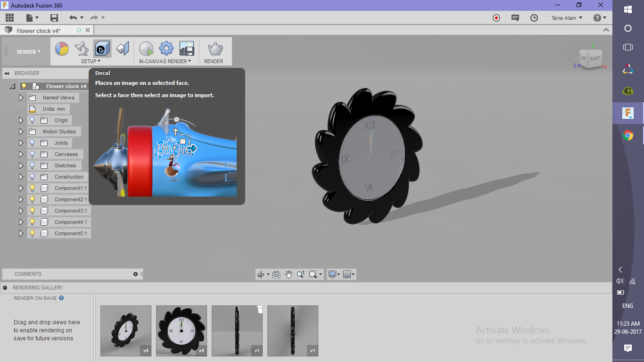The height and width of the screenshot is (362, 644).
Task: Toggle visibility bulb of Construction
Action: pyautogui.click(x=32, y=177)
